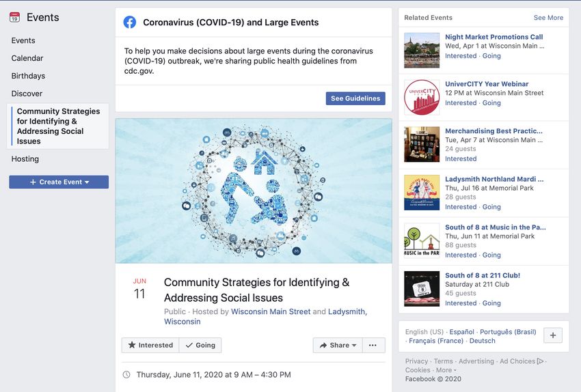Mark Going for Night Market Promotions Call
The image size is (581, 392).
click(491, 56)
